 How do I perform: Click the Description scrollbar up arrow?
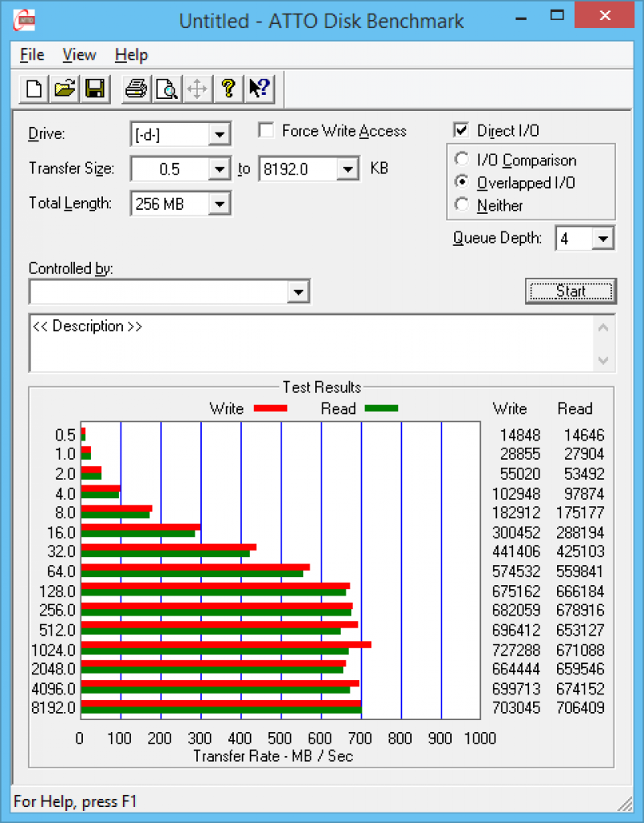tap(604, 329)
